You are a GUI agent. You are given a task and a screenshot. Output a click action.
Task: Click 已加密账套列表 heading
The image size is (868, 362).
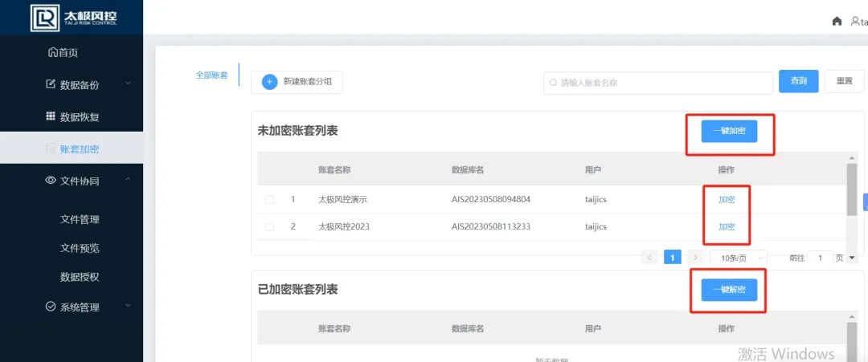coord(298,290)
